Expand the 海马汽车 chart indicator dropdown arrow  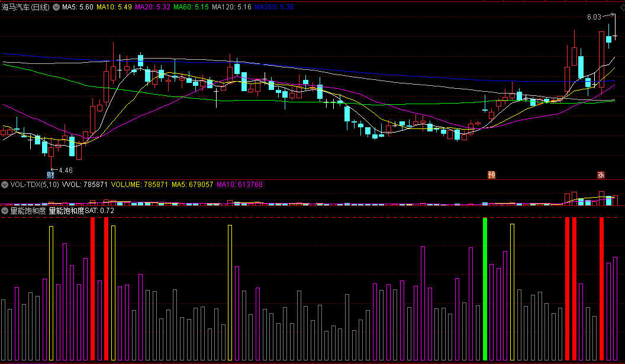pos(56,7)
